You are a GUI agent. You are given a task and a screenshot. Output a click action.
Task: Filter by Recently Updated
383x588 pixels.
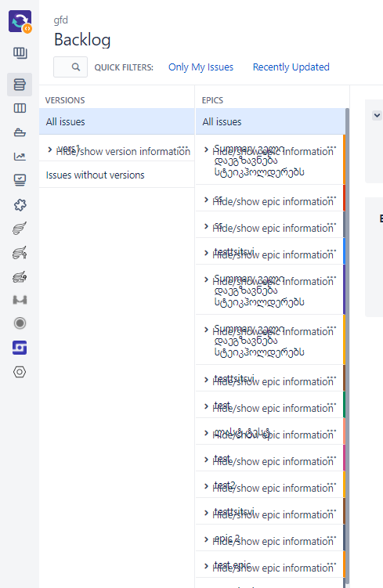[x=291, y=67]
